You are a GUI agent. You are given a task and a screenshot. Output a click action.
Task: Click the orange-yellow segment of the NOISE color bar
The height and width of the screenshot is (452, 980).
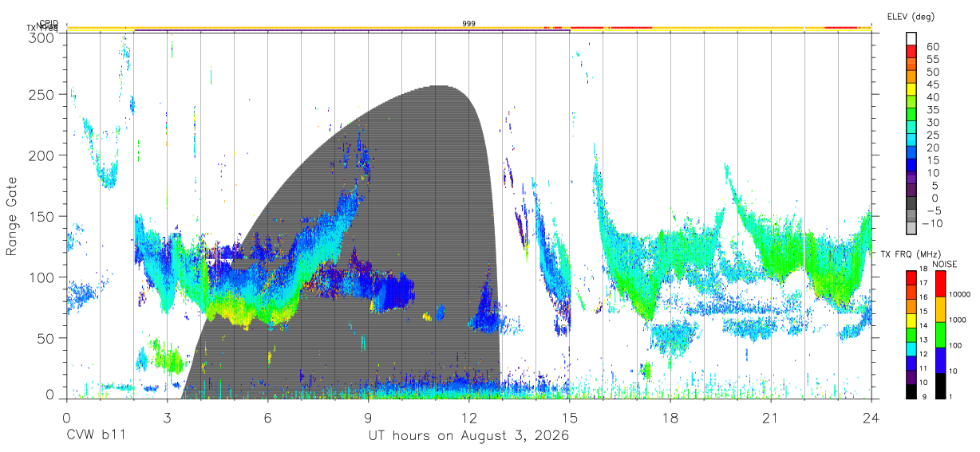point(939,309)
